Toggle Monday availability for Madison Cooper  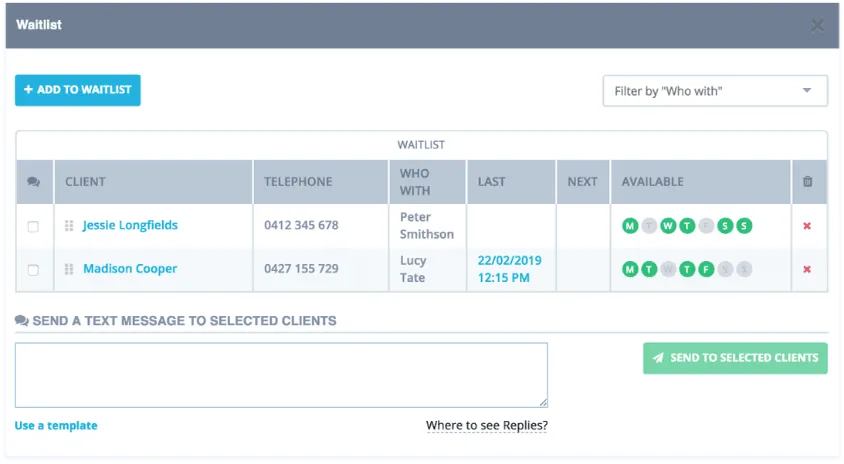pyautogui.click(x=630, y=269)
